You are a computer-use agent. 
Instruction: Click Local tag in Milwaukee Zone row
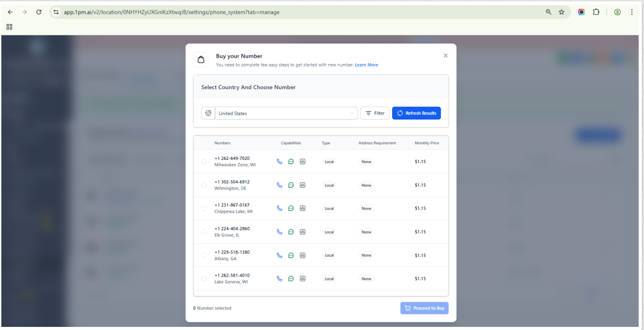(x=329, y=162)
